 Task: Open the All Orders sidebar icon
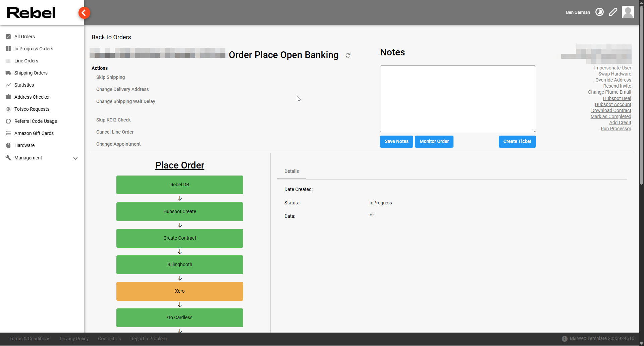(8, 37)
